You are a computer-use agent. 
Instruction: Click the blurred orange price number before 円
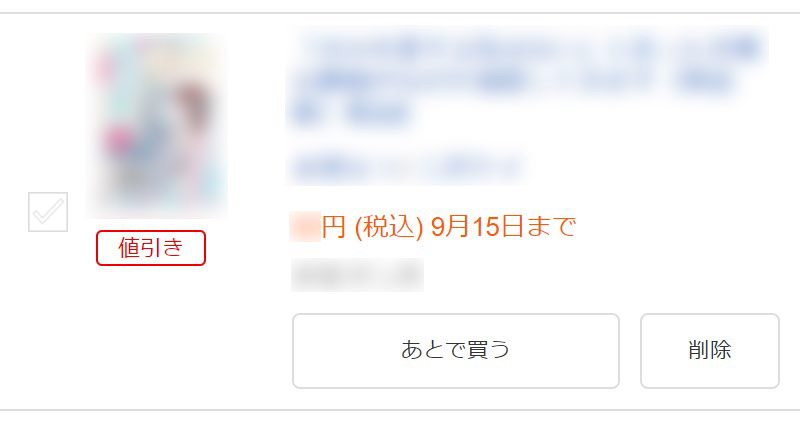point(305,227)
